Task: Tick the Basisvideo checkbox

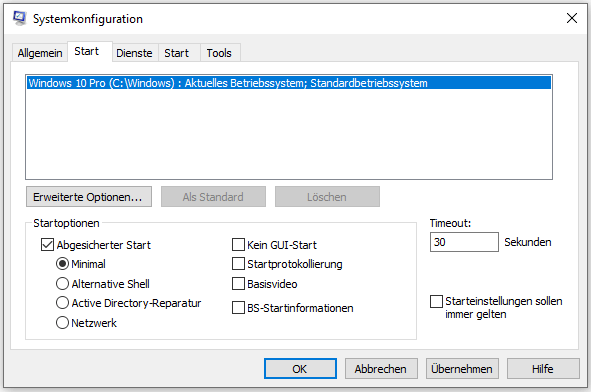Action: point(238,283)
